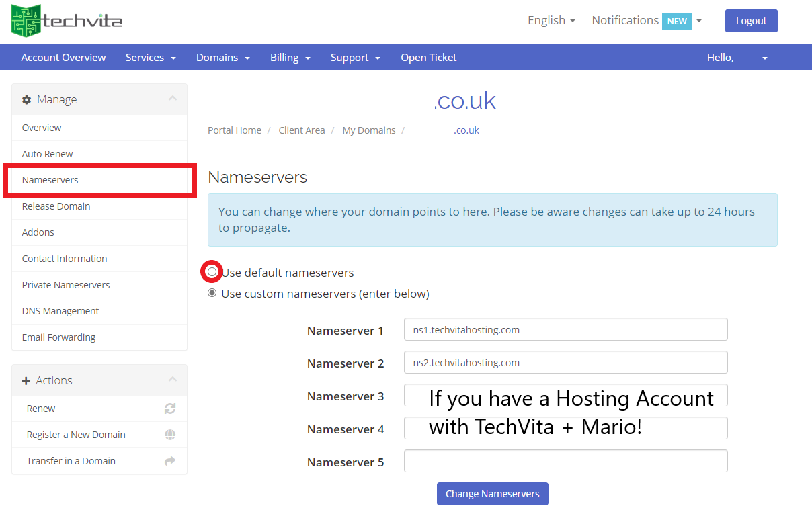This screenshot has width=812, height=514.
Task: Select the Use custom nameservers radio button
Action: (x=212, y=293)
